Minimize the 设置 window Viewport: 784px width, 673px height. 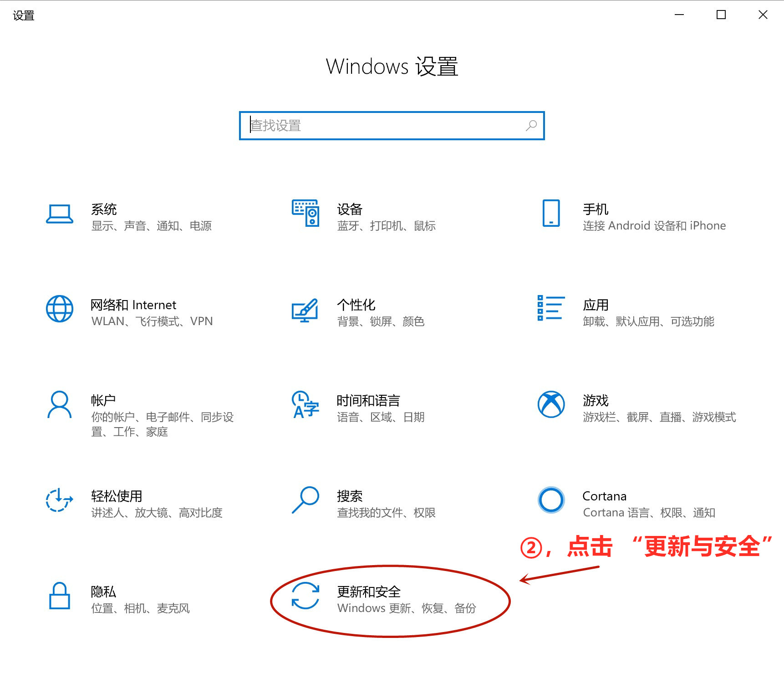coord(679,15)
